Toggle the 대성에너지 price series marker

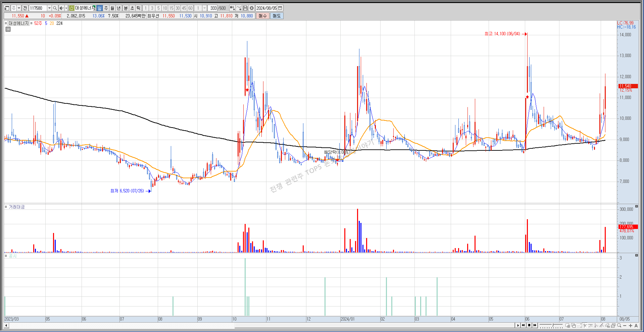pos(6,23)
